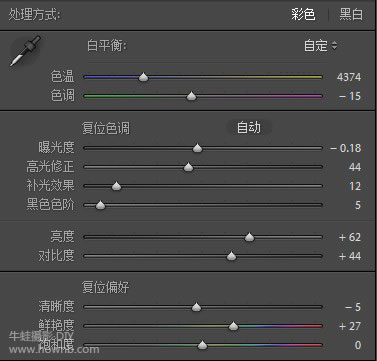Click the color temperature value field 4374
377x361 pixels.
(349, 77)
